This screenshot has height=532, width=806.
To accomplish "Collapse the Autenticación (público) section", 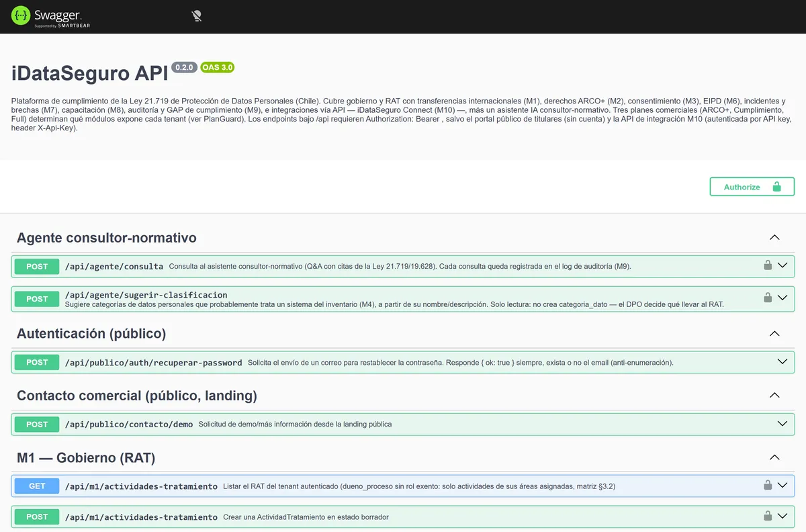I will pos(774,334).
